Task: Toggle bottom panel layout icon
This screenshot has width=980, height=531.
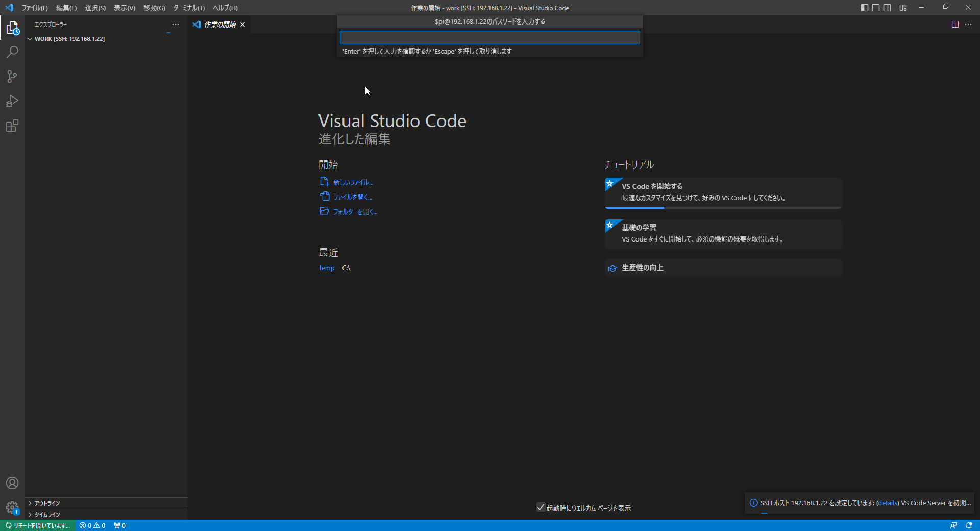Action: click(876, 8)
